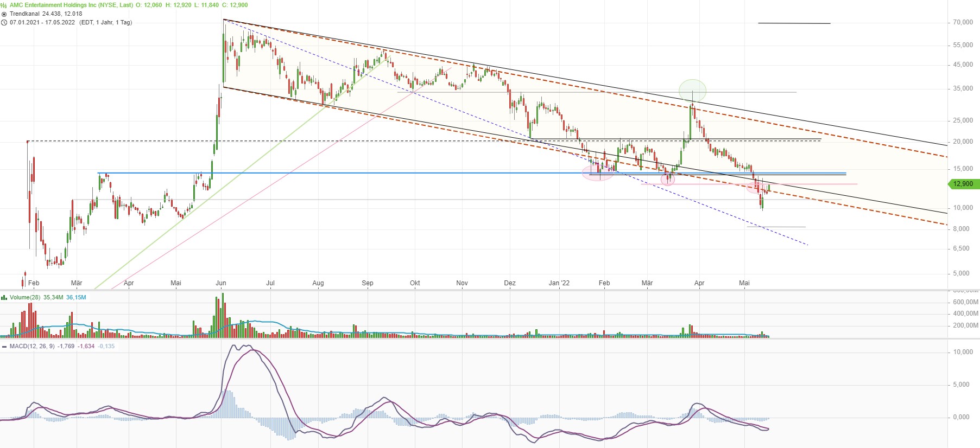Click the green circle marker at the March peak
Viewport: 980px width, 448px height.
(x=692, y=90)
